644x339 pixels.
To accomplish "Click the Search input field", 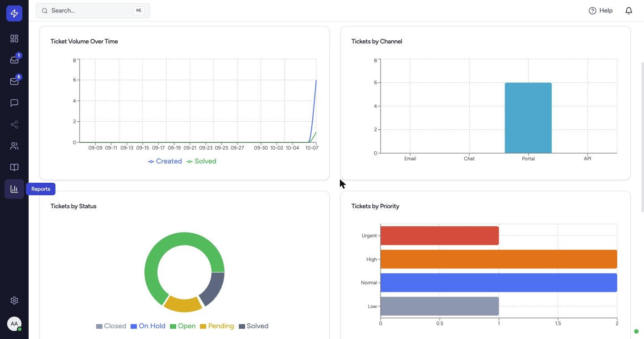I will [x=93, y=10].
